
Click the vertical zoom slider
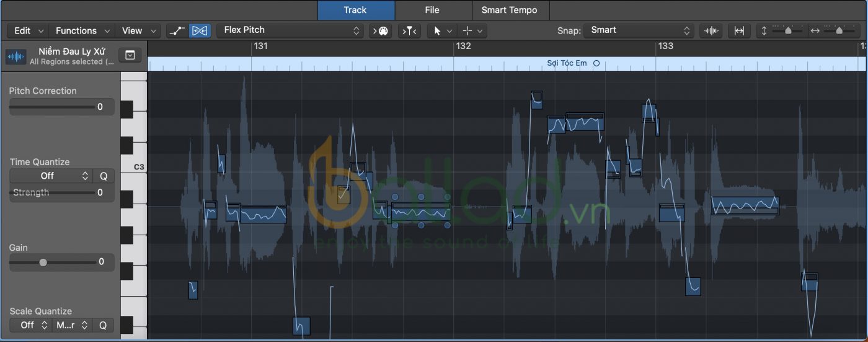point(788,30)
